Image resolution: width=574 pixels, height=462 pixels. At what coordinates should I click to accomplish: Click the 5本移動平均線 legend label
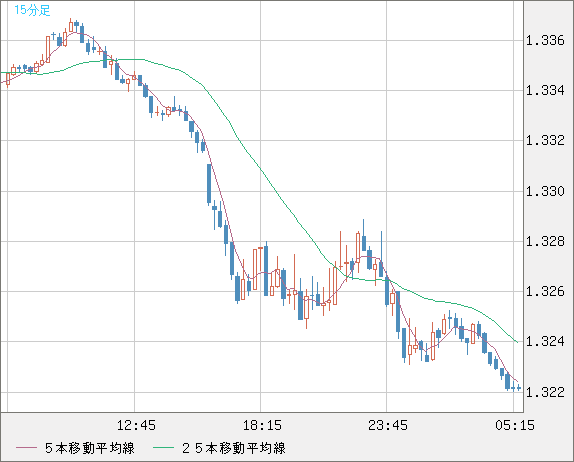(x=90, y=448)
